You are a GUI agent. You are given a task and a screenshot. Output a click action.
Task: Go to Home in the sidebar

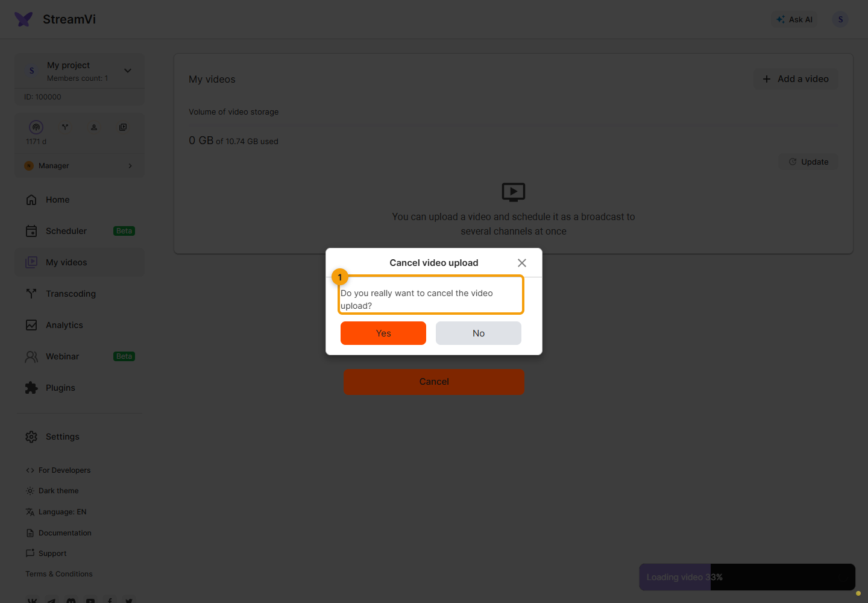pyautogui.click(x=80, y=200)
